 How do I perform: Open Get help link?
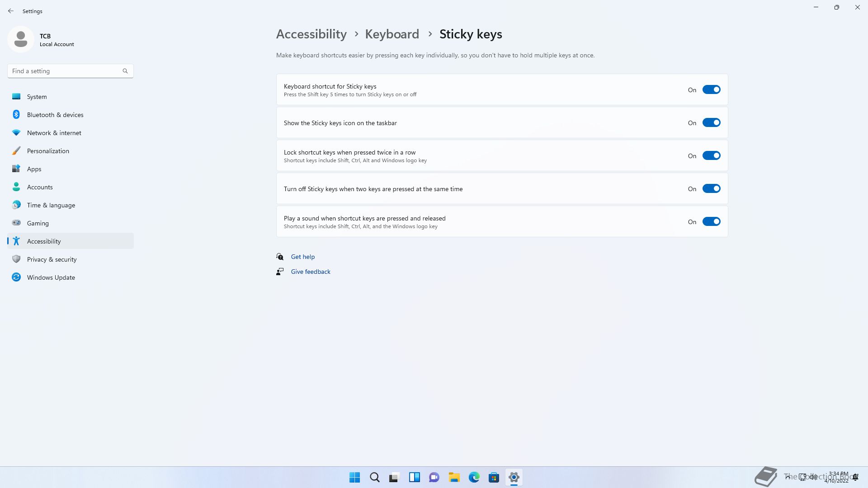coord(303,257)
